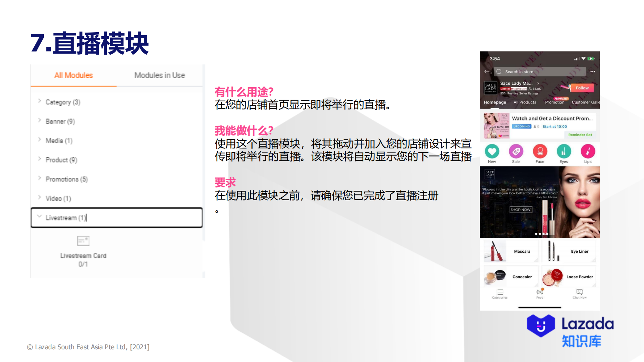644x362 pixels.
Task: Open the Eye Liner product card
Action: pos(569,251)
